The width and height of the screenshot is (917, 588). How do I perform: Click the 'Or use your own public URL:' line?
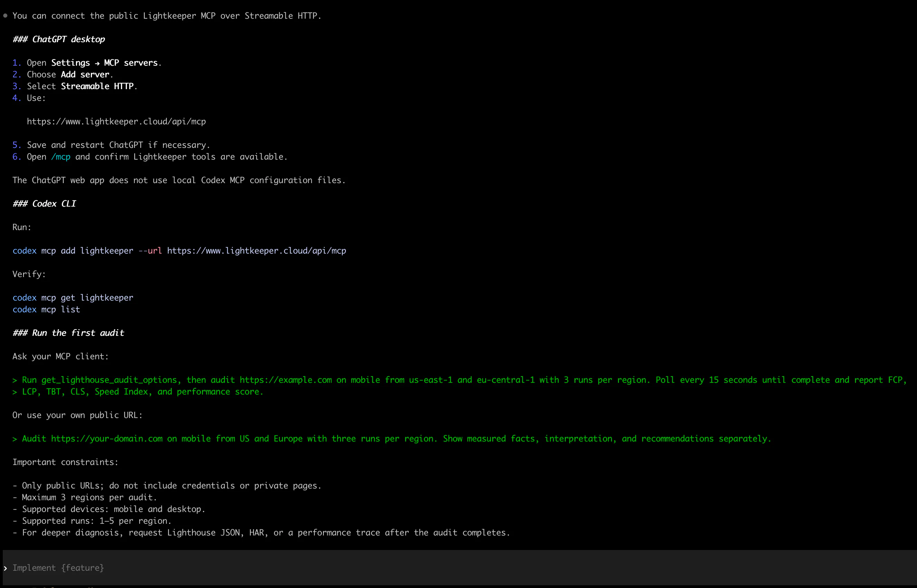point(77,415)
